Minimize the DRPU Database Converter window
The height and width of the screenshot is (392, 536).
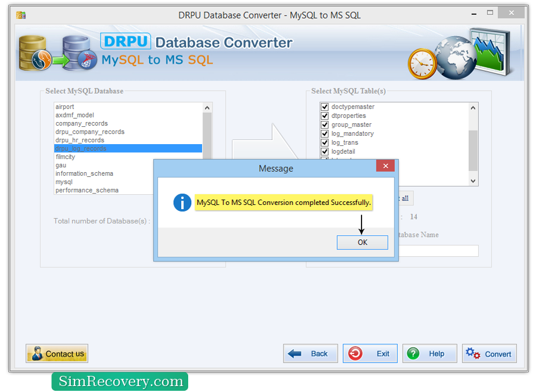pyautogui.click(x=474, y=14)
